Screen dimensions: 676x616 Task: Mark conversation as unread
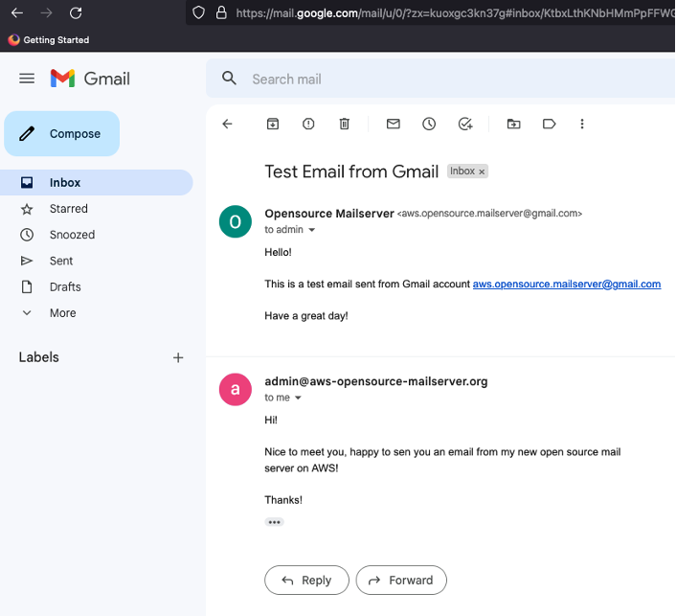[x=394, y=125]
